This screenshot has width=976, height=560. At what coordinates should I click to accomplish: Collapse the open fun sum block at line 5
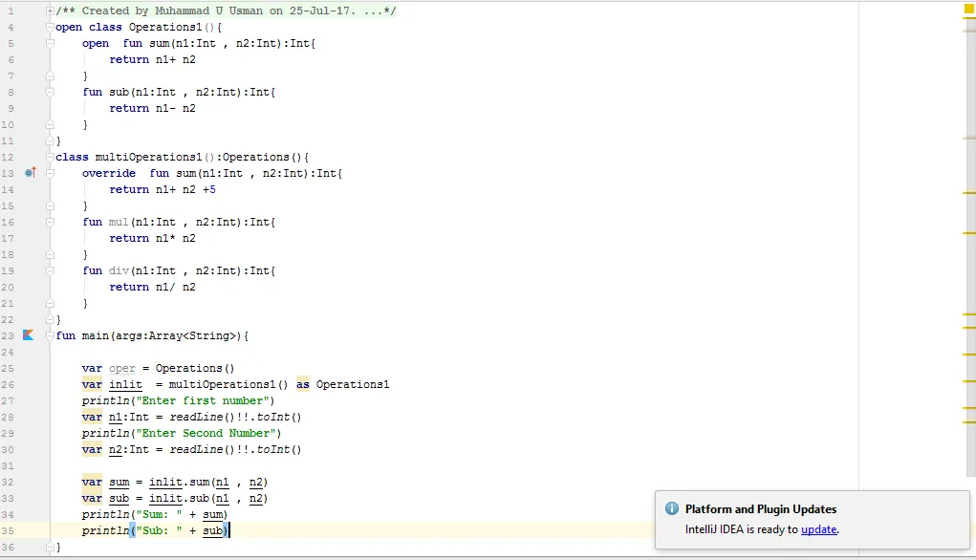pos(50,43)
